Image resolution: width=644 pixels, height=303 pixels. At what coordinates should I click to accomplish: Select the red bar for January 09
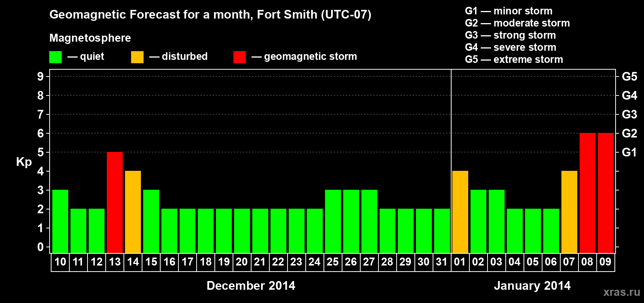[606, 193]
